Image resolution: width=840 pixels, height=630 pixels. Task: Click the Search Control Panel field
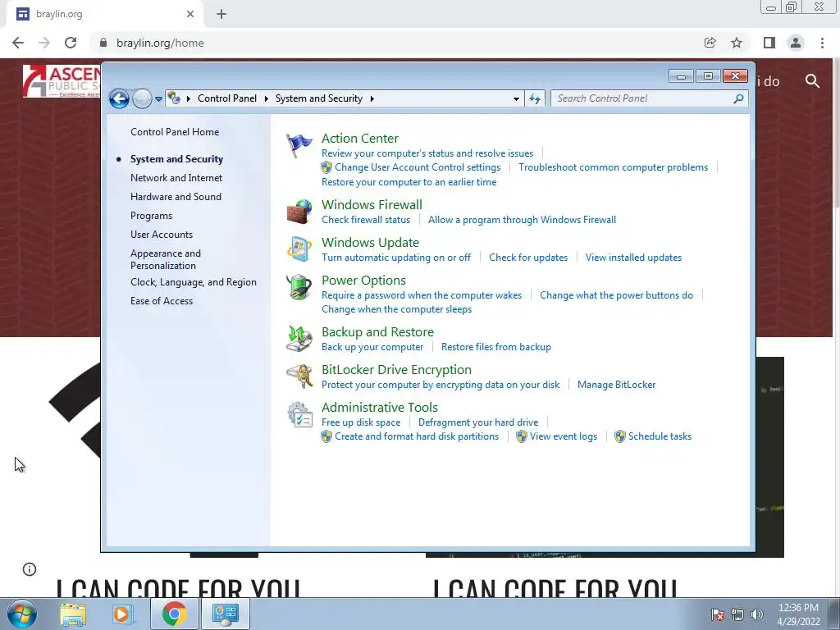(x=649, y=98)
